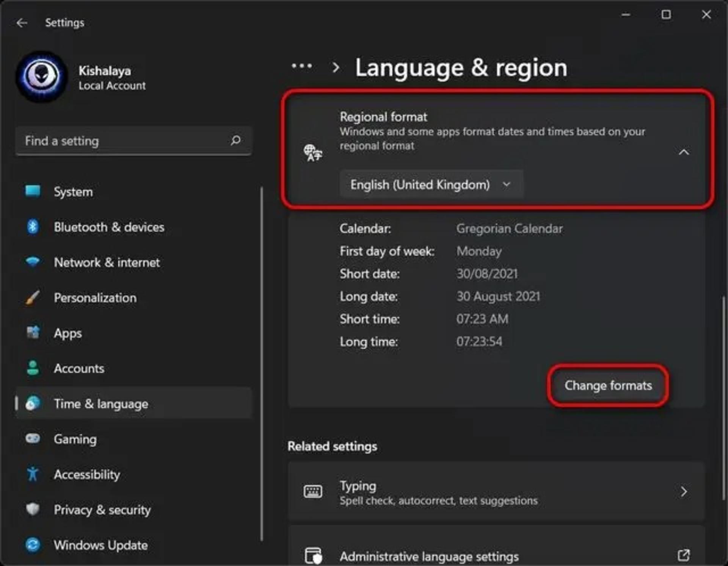Click the Gaming controller icon

33,439
